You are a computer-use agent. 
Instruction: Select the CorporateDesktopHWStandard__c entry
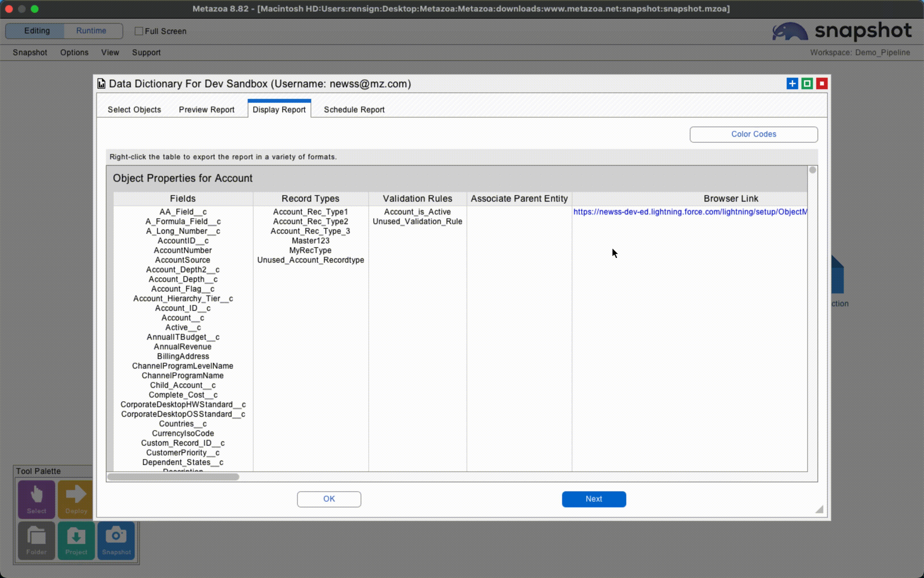183,405
